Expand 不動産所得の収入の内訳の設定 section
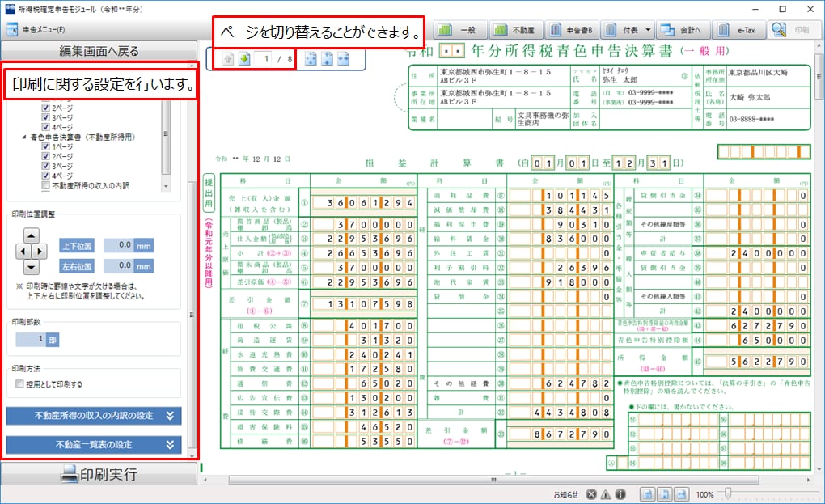The width and height of the screenshot is (825, 504). [93, 416]
